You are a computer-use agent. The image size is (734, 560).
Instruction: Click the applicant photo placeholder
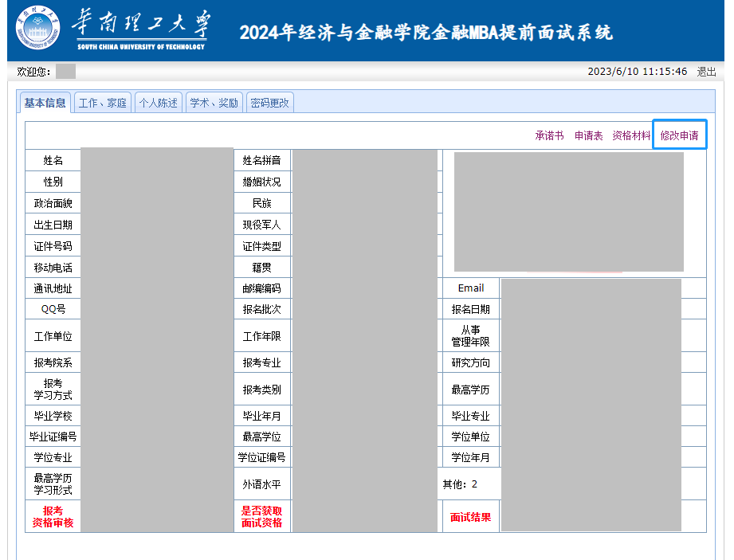(x=569, y=211)
